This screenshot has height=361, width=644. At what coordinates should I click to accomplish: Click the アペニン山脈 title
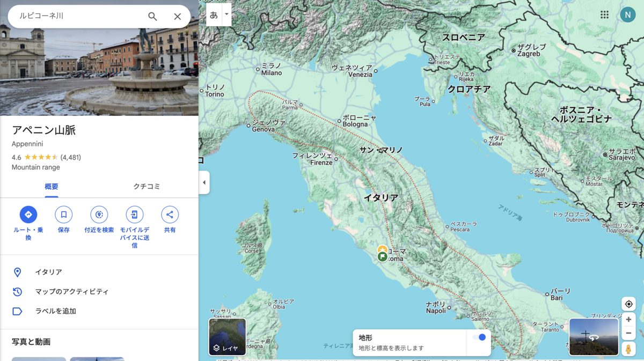[44, 130]
